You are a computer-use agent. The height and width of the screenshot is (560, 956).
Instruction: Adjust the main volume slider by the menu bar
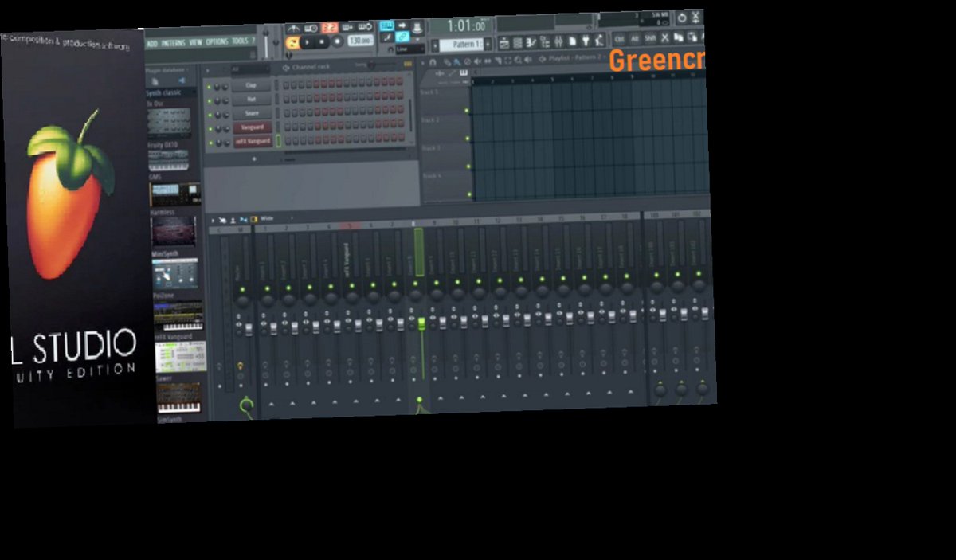click(x=266, y=44)
